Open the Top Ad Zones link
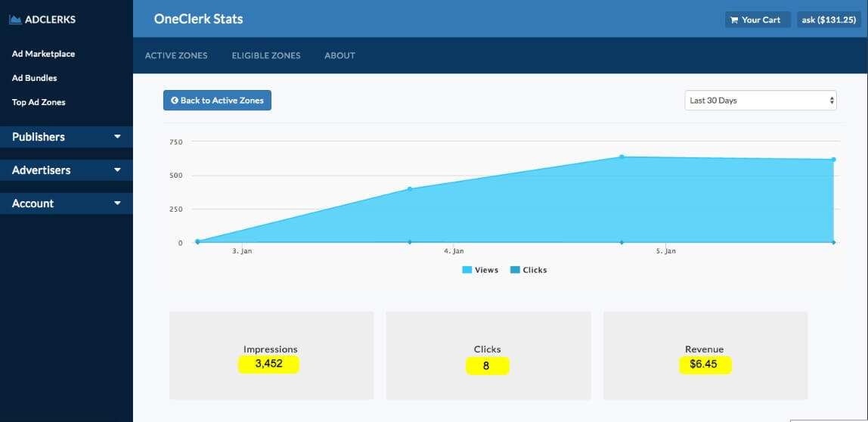This screenshot has width=868, height=422. coord(39,102)
